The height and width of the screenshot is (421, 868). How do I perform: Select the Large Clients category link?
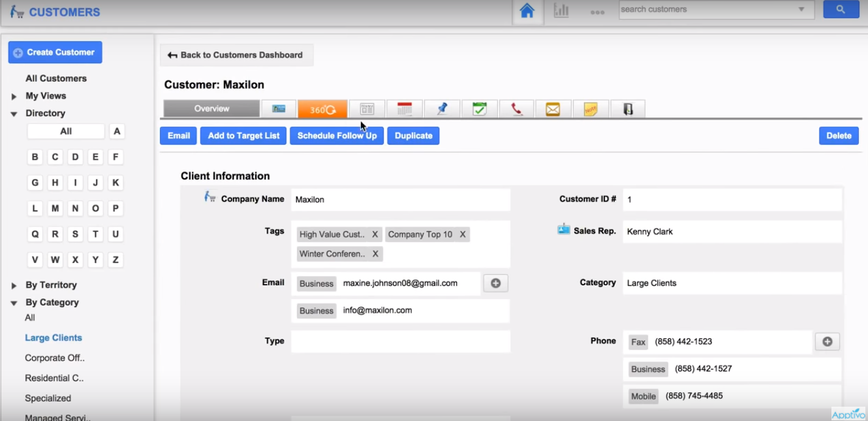53,337
